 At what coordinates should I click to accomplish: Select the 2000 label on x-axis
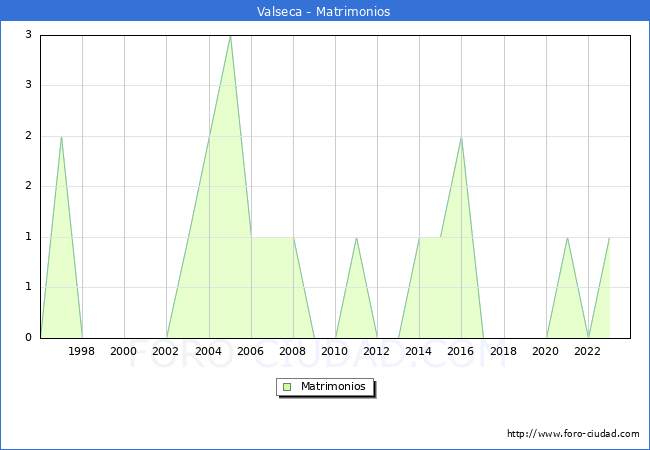point(124,351)
